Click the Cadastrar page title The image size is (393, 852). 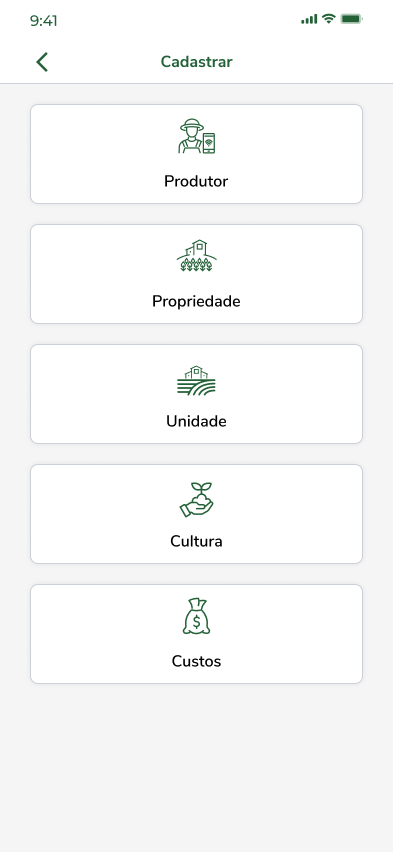click(196, 62)
